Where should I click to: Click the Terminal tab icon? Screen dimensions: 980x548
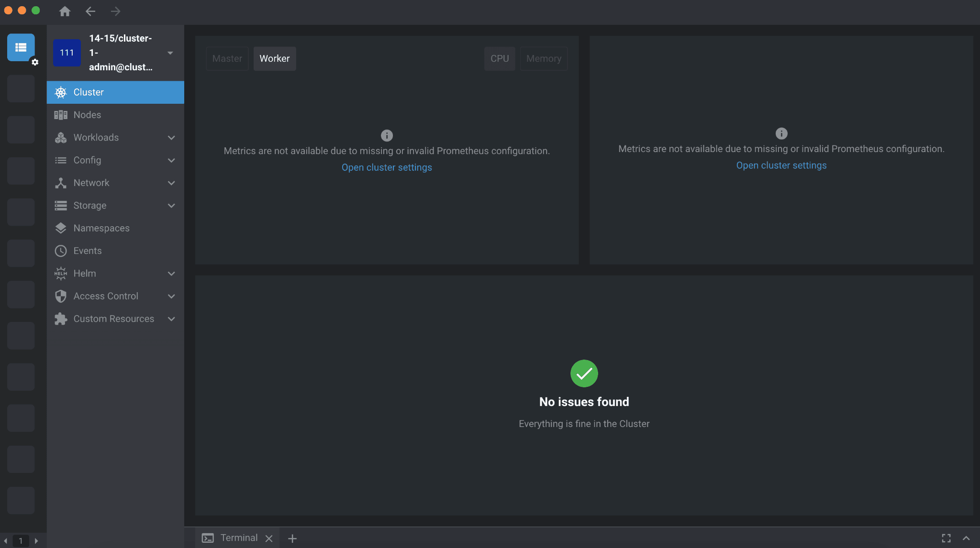click(x=208, y=538)
